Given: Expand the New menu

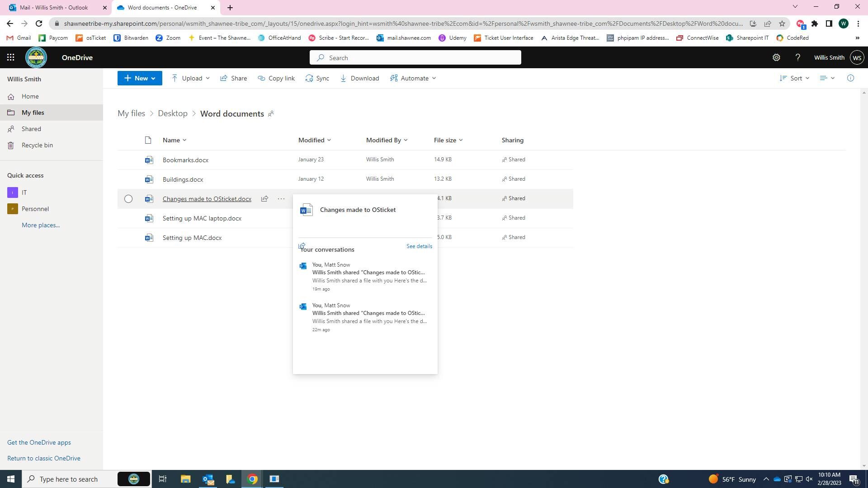Looking at the screenshot, I should tap(139, 78).
